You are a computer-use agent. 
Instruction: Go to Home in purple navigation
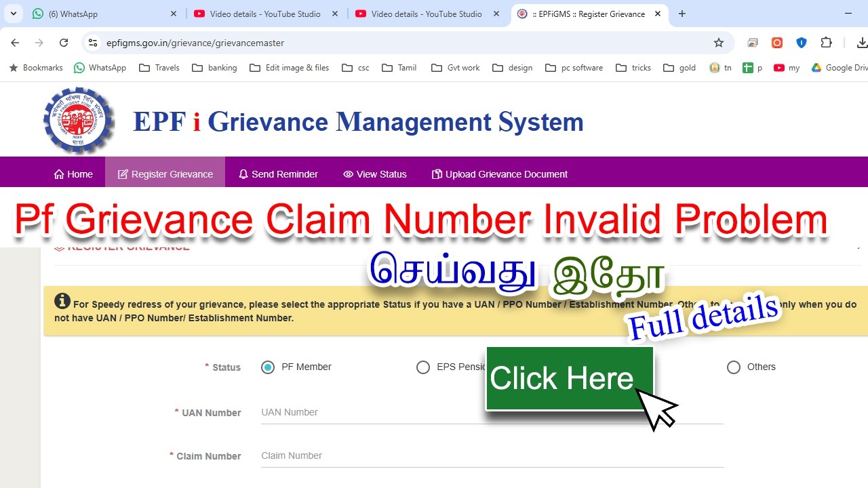pos(73,174)
